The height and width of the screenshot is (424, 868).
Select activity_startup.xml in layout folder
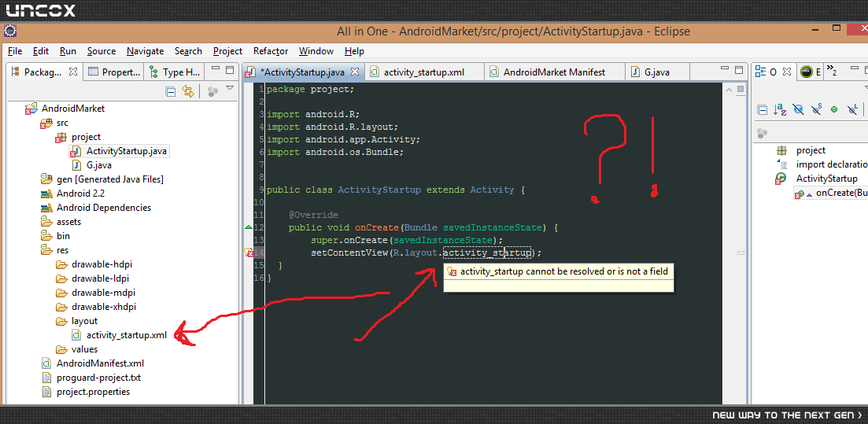click(127, 335)
